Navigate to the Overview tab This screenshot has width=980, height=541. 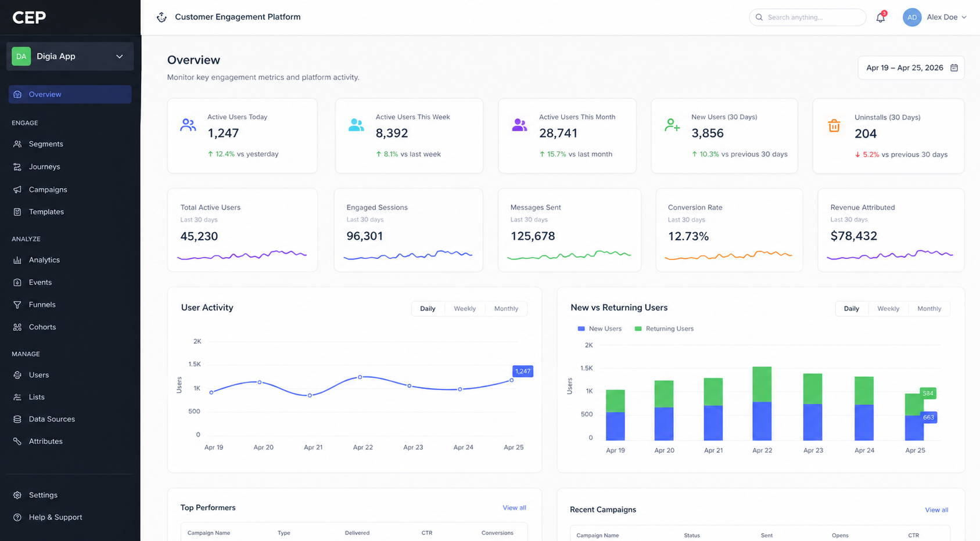[45, 94]
